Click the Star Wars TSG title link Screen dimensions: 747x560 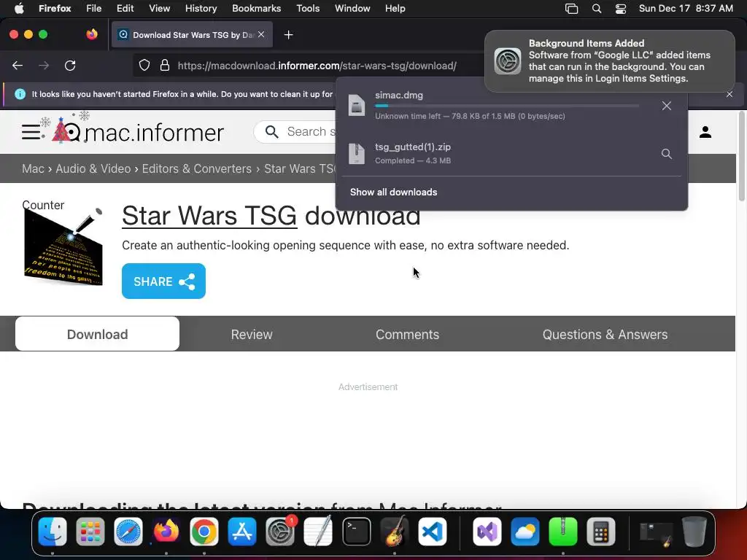point(209,216)
